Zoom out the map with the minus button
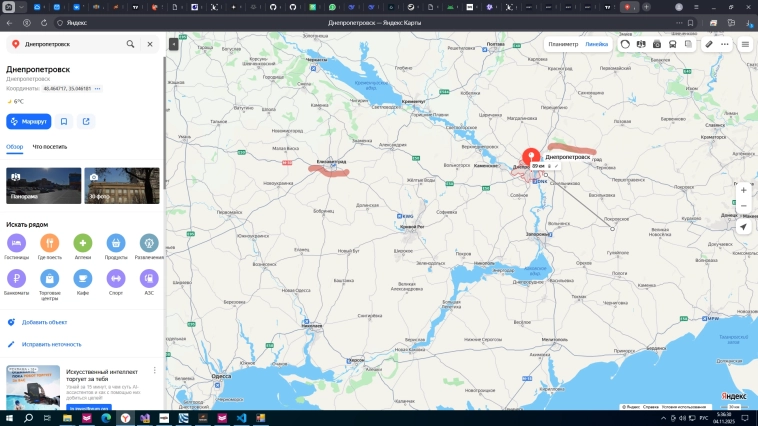Viewport: 758px width, 426px height. pyautogui.click(x=743, y=206)
